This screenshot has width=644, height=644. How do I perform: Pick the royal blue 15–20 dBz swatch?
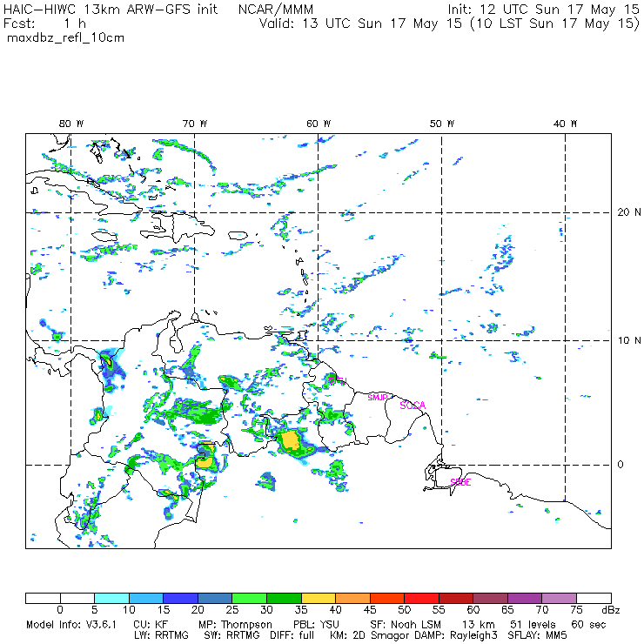point(181,598)
